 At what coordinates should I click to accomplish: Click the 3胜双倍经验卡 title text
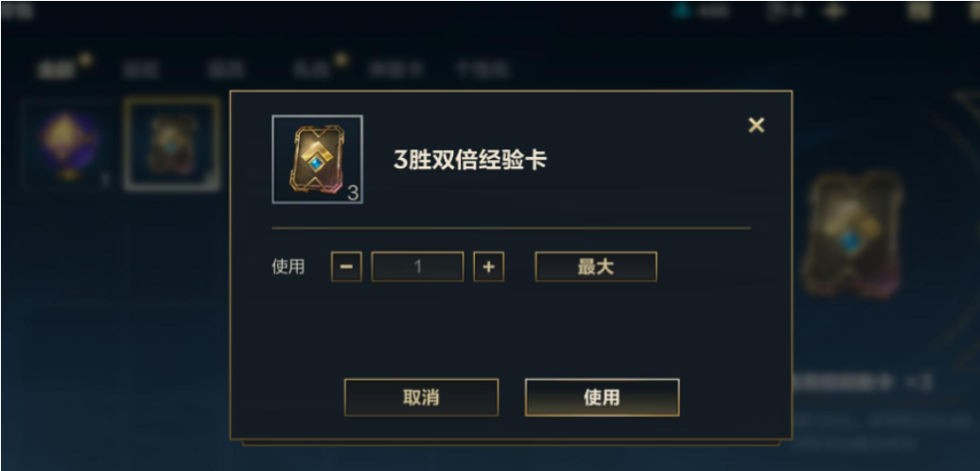470,160
